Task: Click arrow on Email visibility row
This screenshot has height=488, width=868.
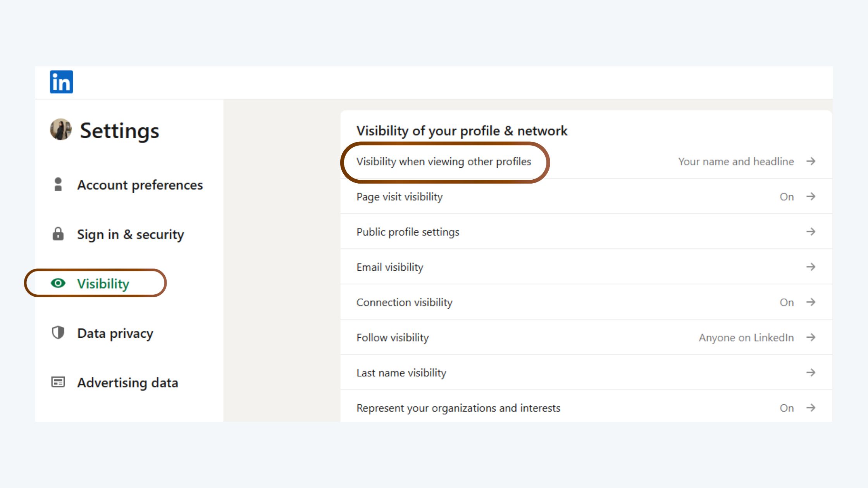Action: (x=811, y=267)
